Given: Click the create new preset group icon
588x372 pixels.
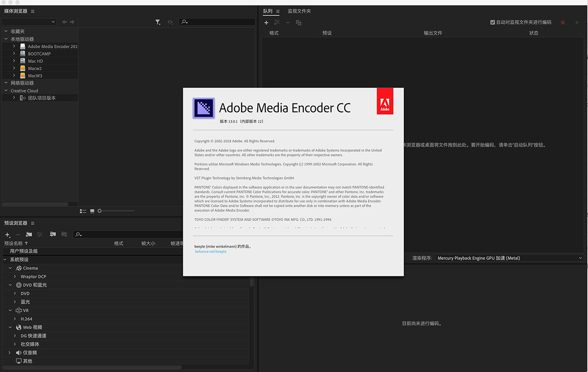Looking at the screenshot, I should pos(29,235).
